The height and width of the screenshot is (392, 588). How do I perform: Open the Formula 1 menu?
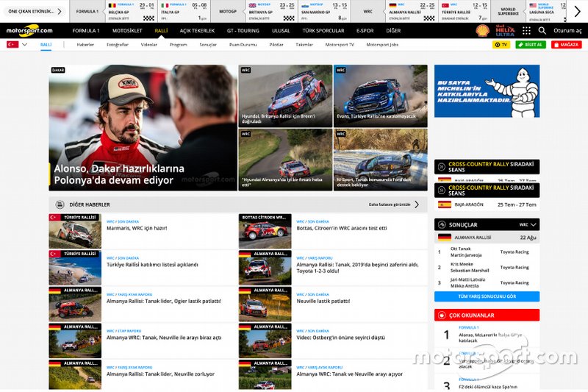point(86,31)
